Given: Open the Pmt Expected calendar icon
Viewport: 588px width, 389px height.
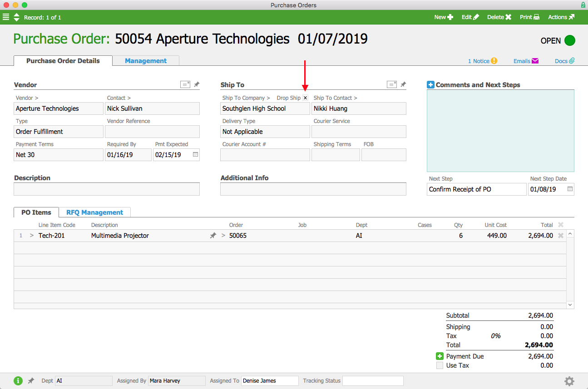Looking at the screenshot, I should pyautogui.click(x=195, y=155).
